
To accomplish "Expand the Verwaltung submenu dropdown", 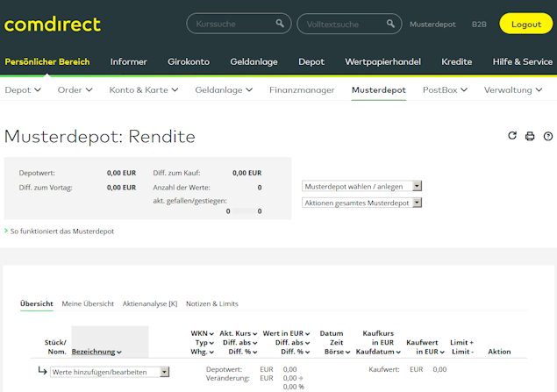I will (x=513, y=90).
